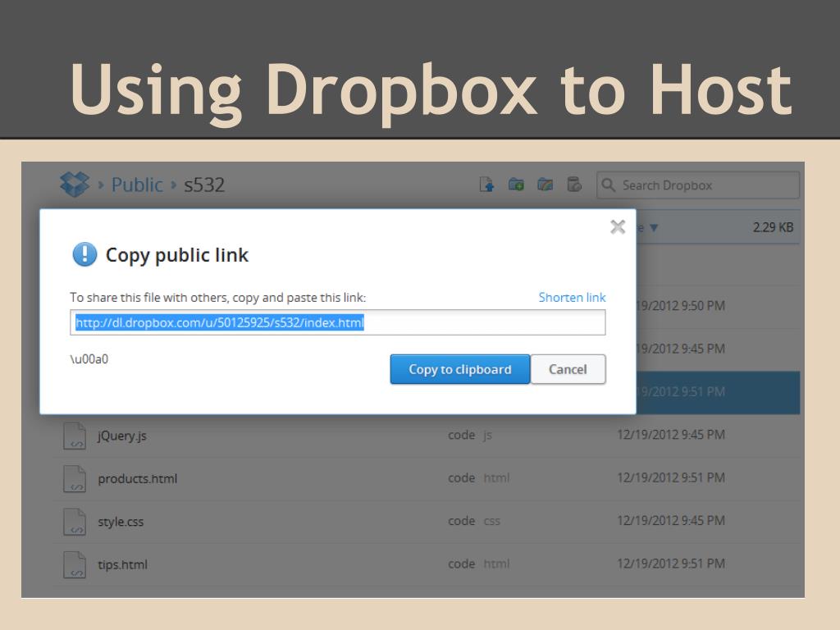Image resolution: width=840 pixels, height=630 pixels.
Task: Click the upload file icon
Action: click(486, 185)
